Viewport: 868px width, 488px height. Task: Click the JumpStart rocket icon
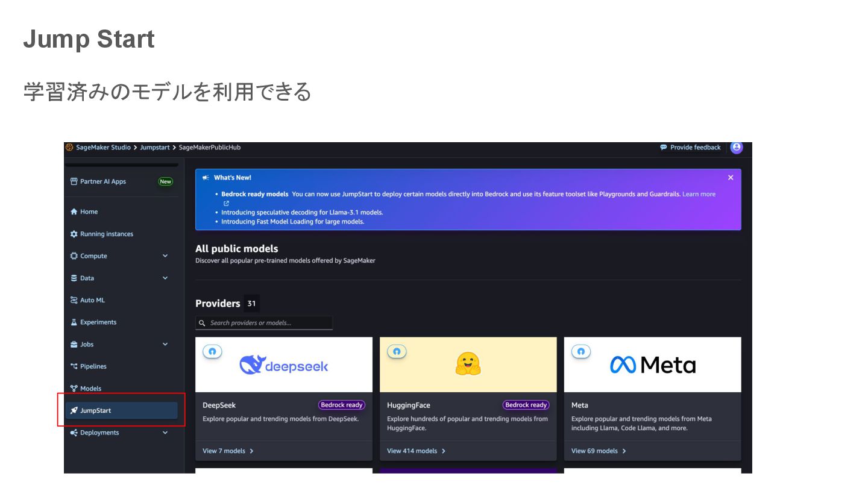point(74,411)
